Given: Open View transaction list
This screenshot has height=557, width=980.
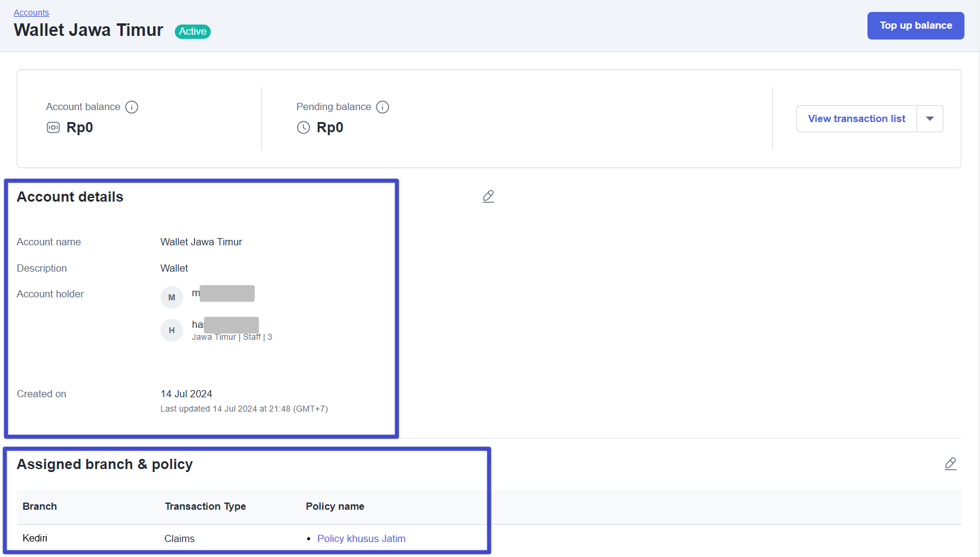Looking at the screenshot, I should coord(856,118).
